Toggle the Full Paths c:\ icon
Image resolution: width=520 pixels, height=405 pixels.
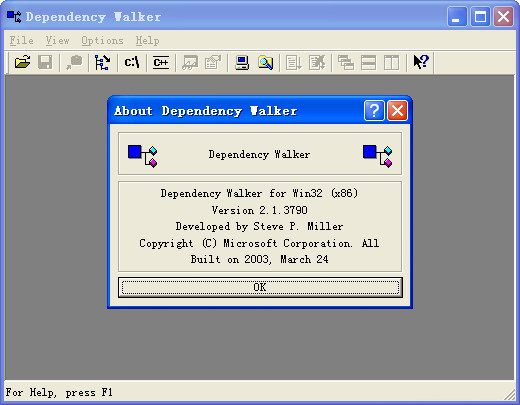(x=132, y=62)
